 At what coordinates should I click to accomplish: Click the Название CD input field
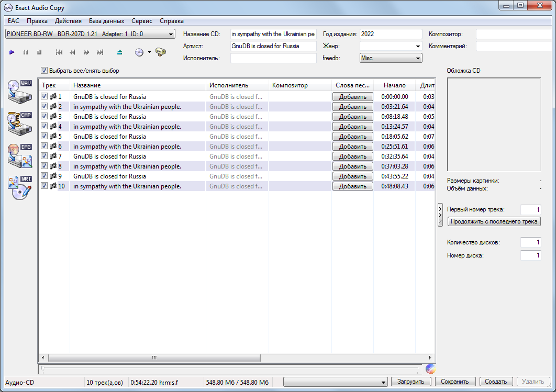click(273, 34)
